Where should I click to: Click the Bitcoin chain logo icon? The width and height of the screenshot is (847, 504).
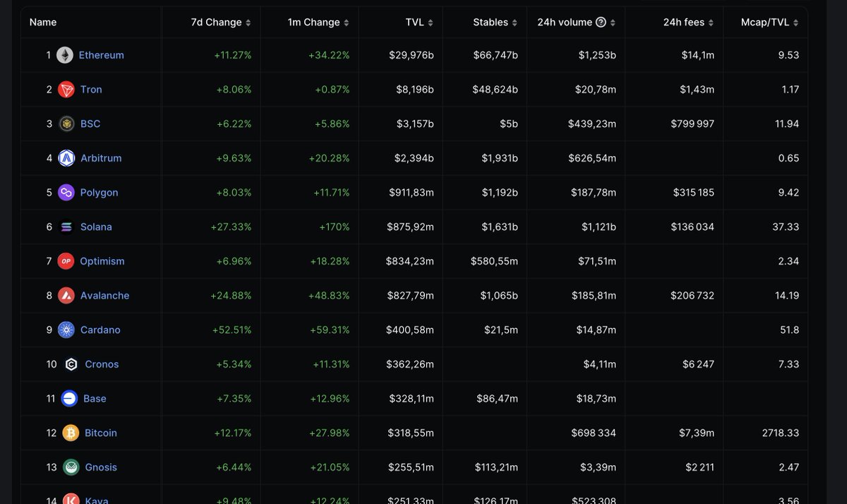(x=71, y=433)
